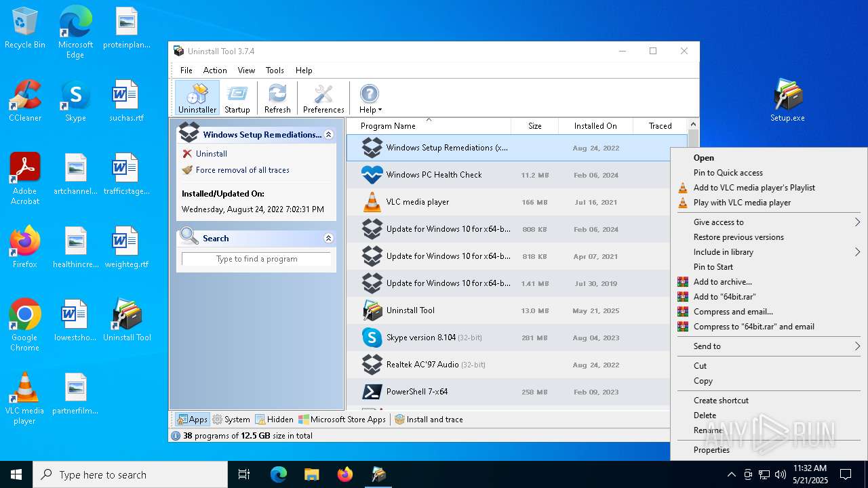Screen dimensions: 868x488
Task: Click the taskbar search box
Action: point(130,474)
